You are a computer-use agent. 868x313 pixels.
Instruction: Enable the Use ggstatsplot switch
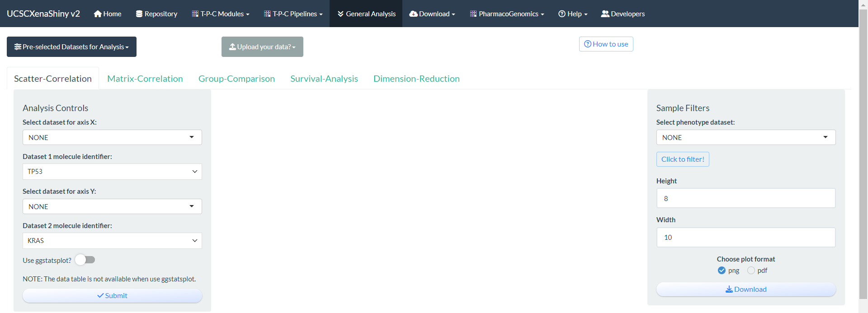point(85,260)
